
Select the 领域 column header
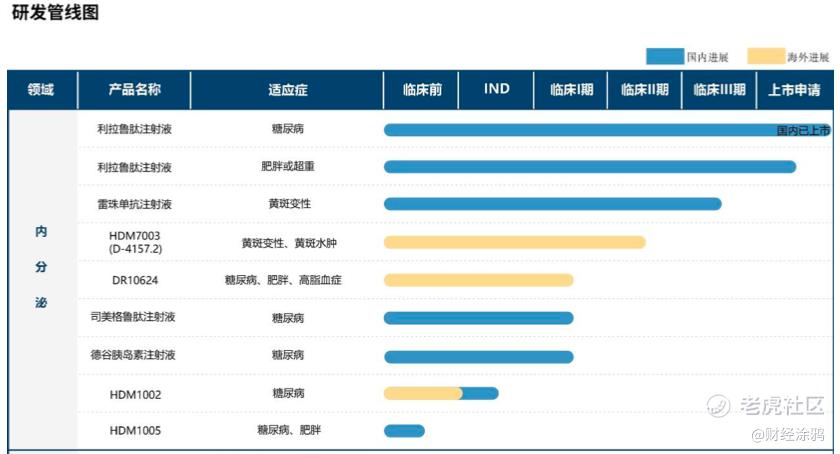(x=42, y=90)
